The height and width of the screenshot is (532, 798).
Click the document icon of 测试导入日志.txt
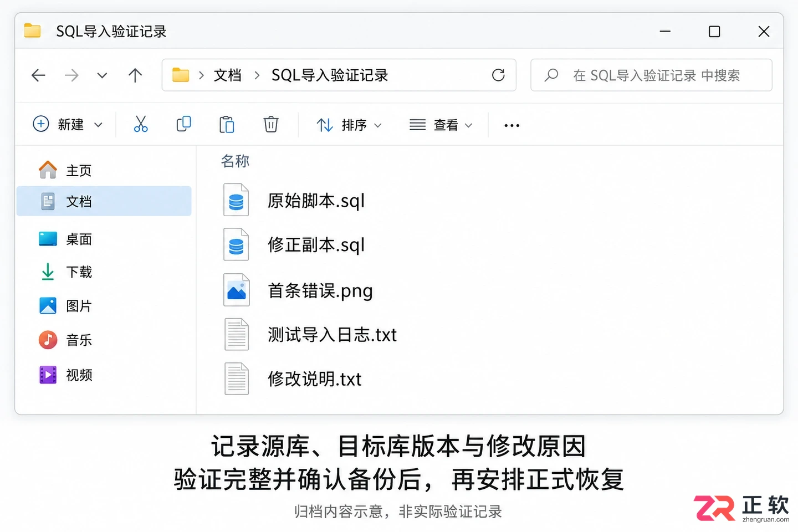(237, 334)
